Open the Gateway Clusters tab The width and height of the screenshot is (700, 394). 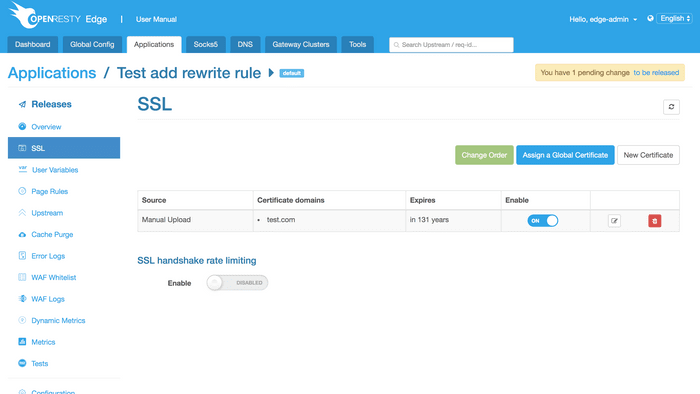pyautogui.click(x=301, y=45)
